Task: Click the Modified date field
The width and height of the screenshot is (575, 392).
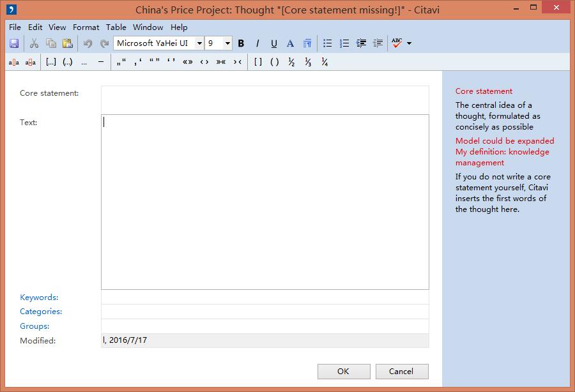Action: point(264,340)
